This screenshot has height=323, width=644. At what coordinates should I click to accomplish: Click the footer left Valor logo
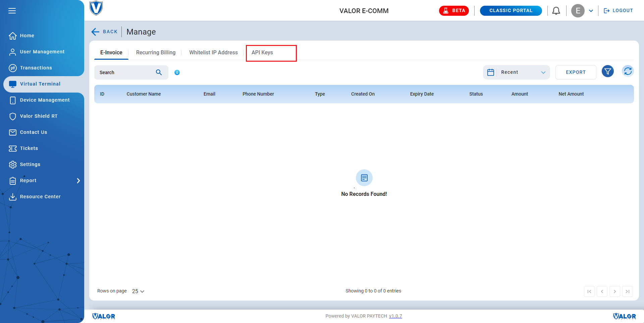(104, 316)
